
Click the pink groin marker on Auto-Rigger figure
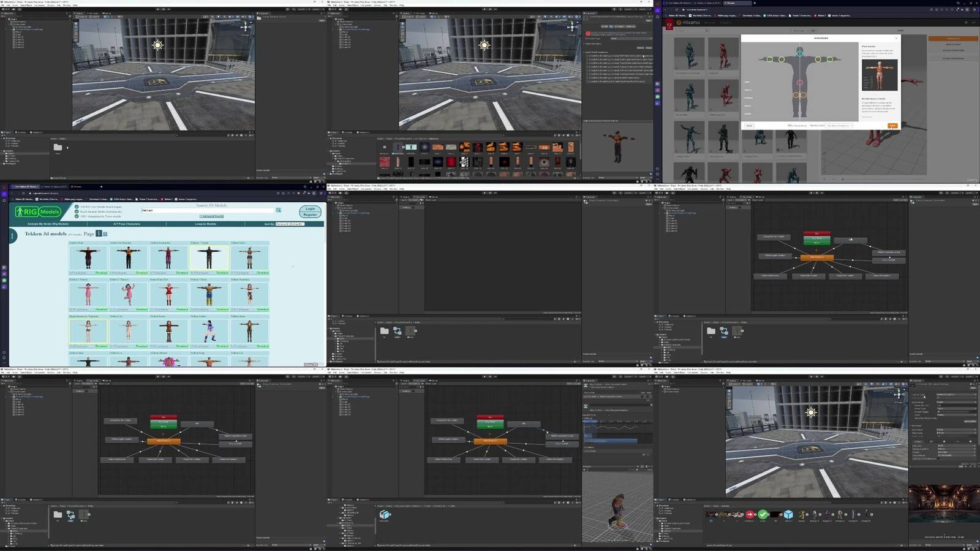(799, 83)
